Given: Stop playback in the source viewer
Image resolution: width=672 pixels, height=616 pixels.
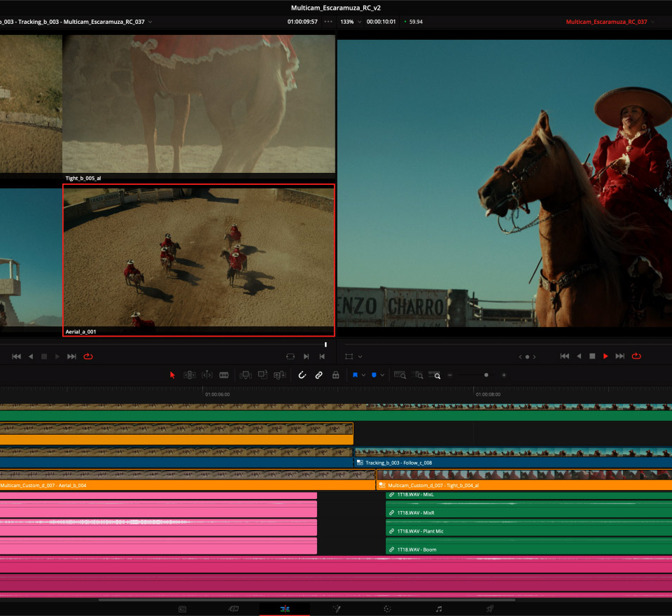Looking at the screenshot, I should (x=43, y=356).
